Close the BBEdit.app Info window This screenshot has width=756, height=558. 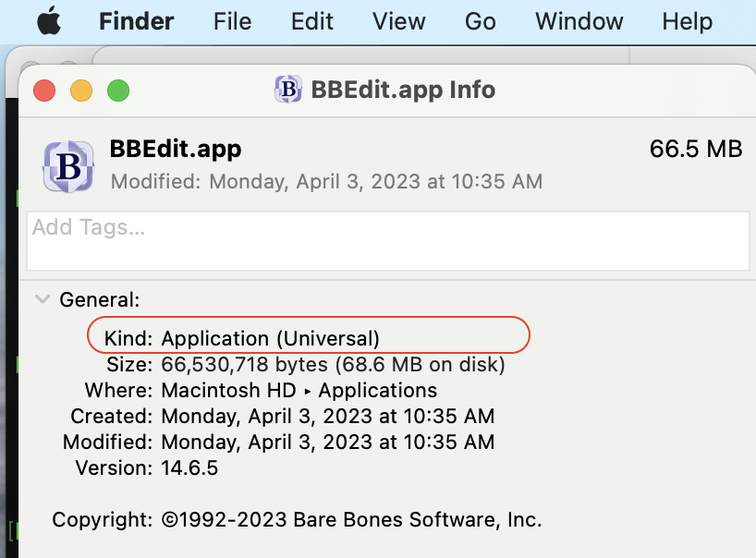(x=44, y=91)
